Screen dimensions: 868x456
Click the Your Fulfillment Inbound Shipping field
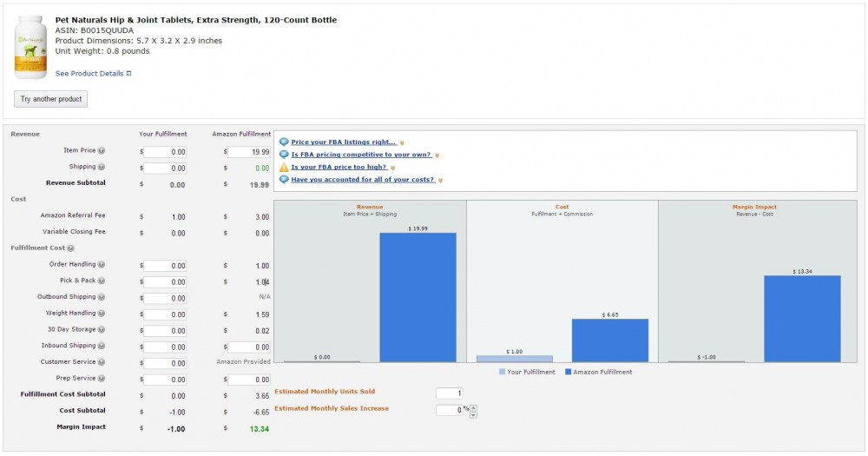tap(165, 347)
